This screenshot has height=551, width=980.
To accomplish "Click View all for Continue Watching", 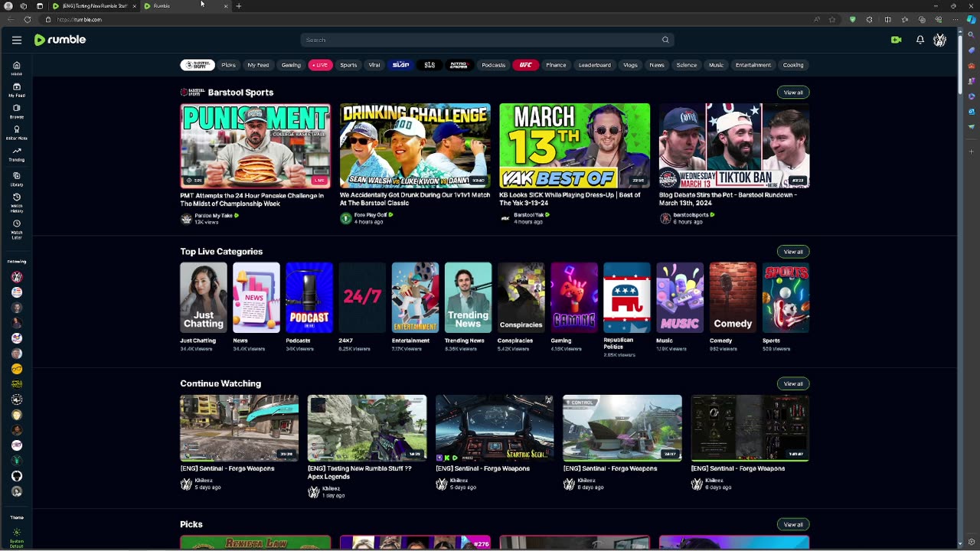I will tap(793, 383).
